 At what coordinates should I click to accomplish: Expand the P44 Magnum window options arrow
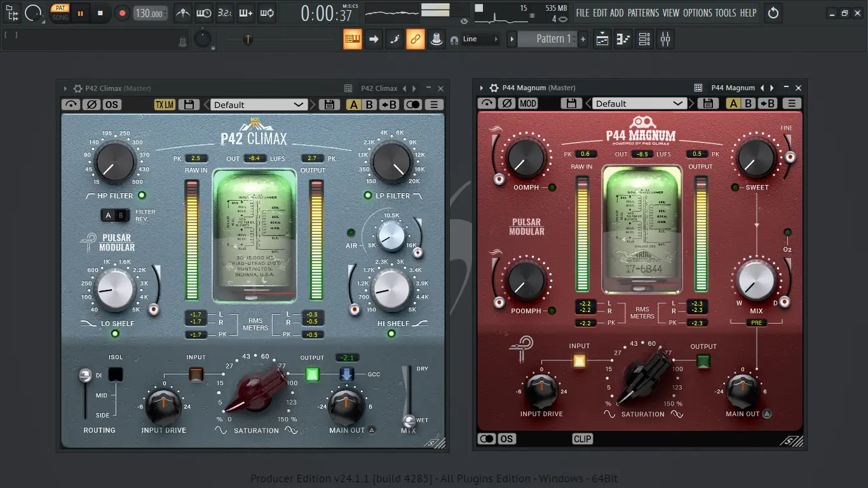point(482,88)
